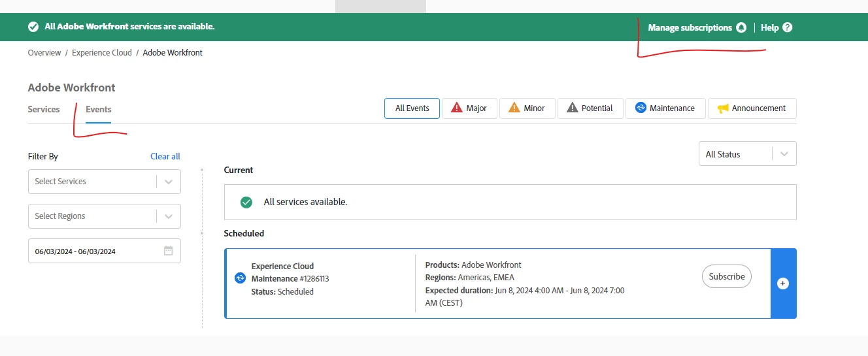Click the Regions: Americas, EMEA text
Screen dimensions: 868x356
click(x=470, y=278)
